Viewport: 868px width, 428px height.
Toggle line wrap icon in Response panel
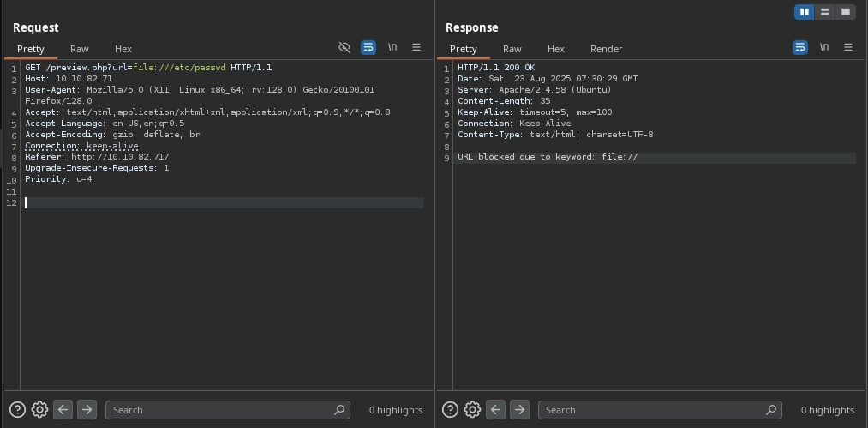800,48
